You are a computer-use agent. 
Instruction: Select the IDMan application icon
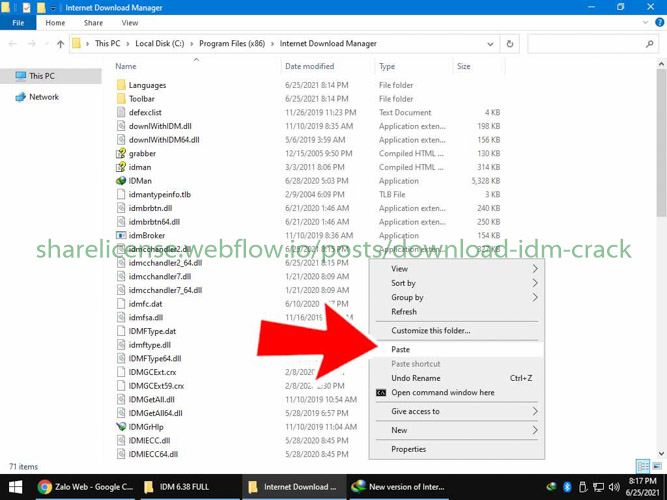[121, 180]
